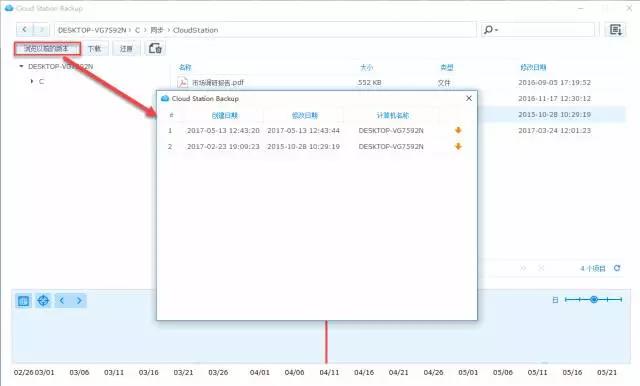Screen dimensions: 640x386
Task: Sort by the name column header
Action: (185, 67)
